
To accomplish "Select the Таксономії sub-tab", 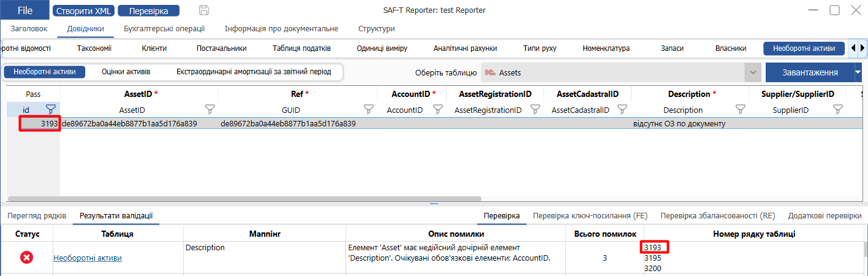I will 94,48.
